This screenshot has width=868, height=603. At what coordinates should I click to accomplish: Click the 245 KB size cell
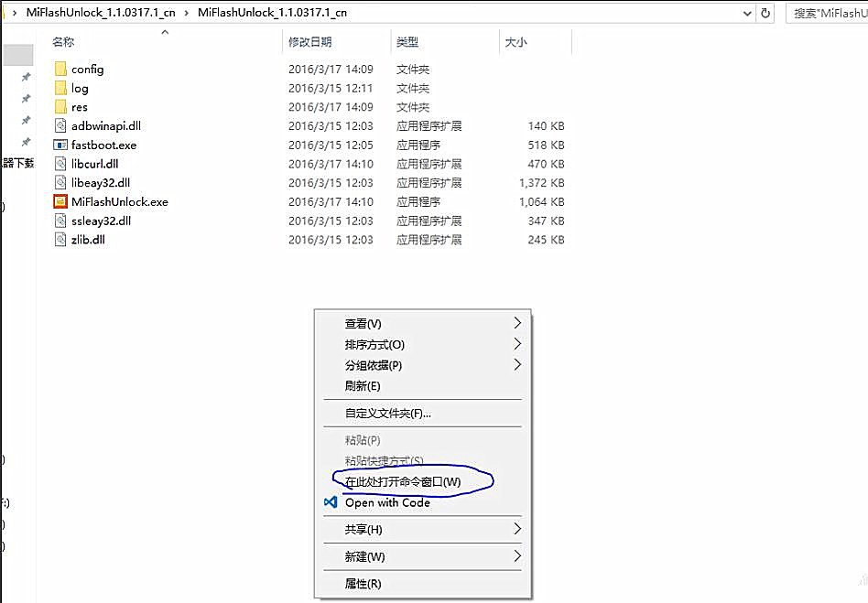pyautogui.click(x=547, y=240)
